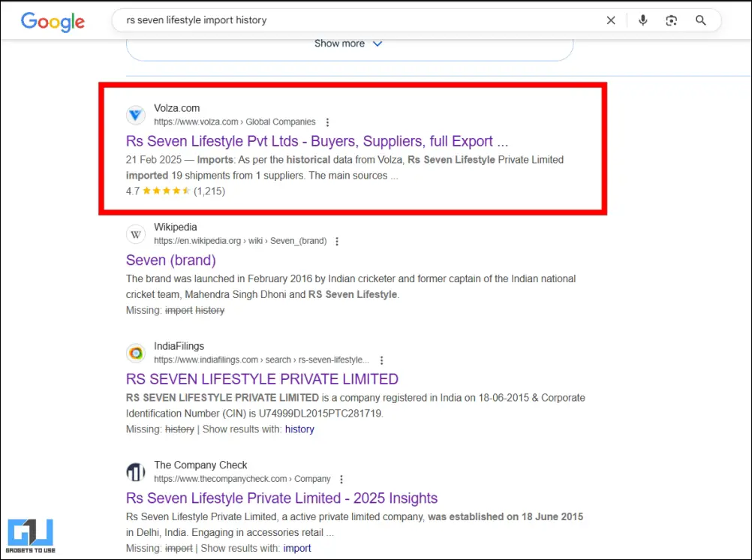The width and height of the screenshot is (752, 560).
Task: Open more options for Volza result
Action: tap(327, 122)
